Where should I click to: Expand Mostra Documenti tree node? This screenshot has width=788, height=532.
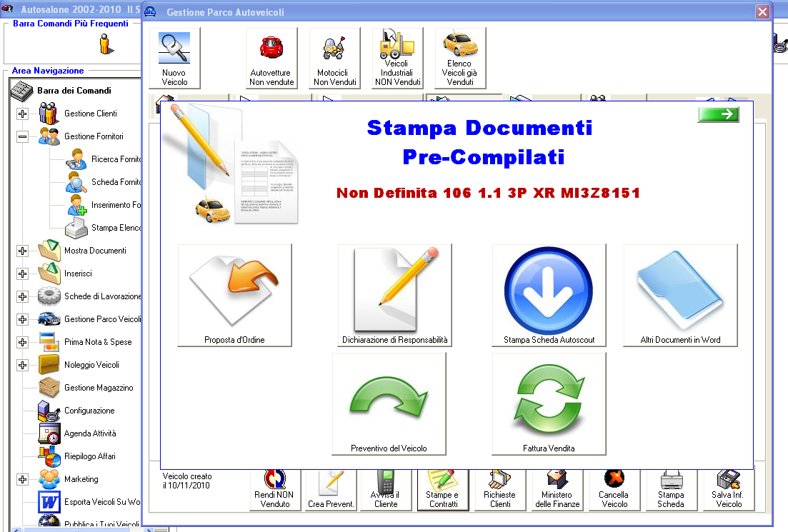tap(23, 251)
